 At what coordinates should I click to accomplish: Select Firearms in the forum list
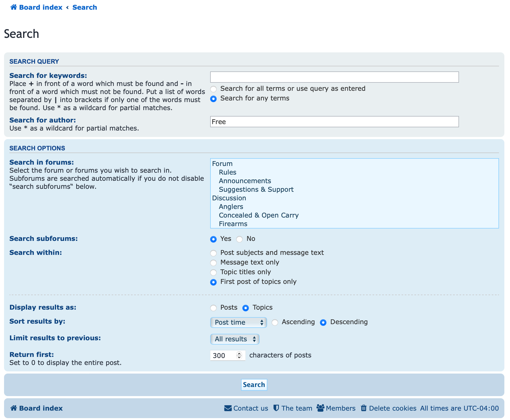[x=233, y=223]
